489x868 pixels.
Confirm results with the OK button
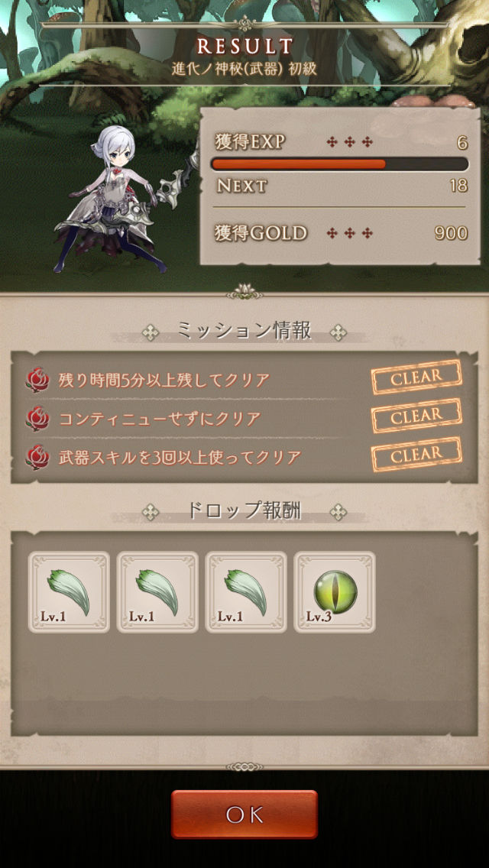244,814
